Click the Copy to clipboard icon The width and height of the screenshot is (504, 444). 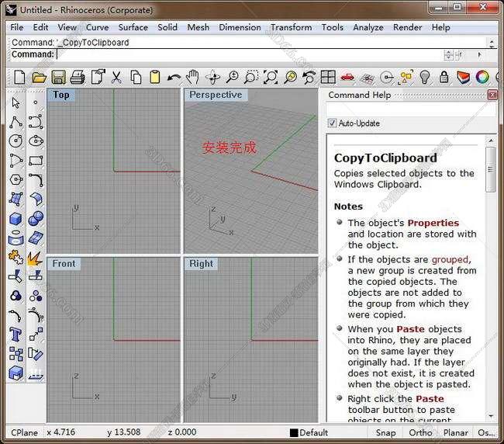point(136,77)
